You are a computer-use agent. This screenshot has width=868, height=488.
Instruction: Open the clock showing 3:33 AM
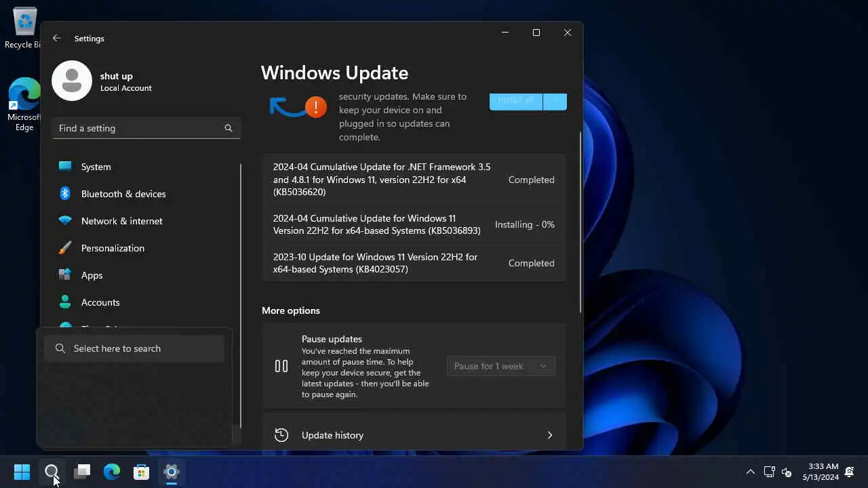coord(821,472)
